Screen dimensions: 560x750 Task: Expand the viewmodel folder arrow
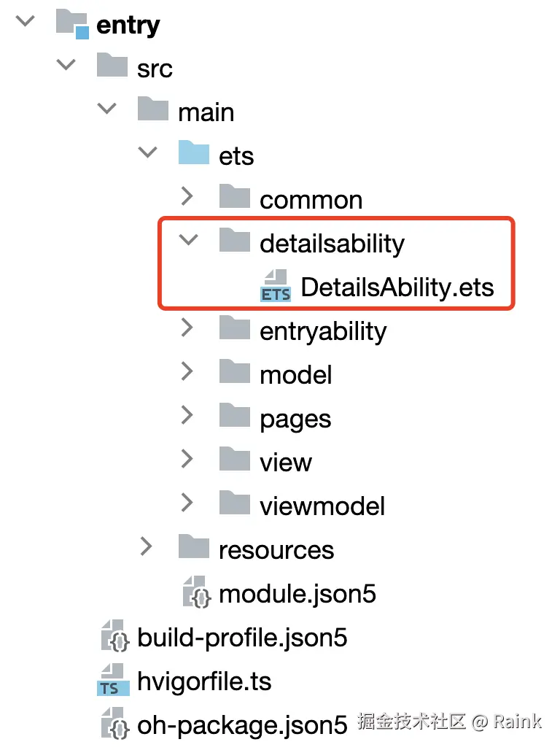[188, 503]
